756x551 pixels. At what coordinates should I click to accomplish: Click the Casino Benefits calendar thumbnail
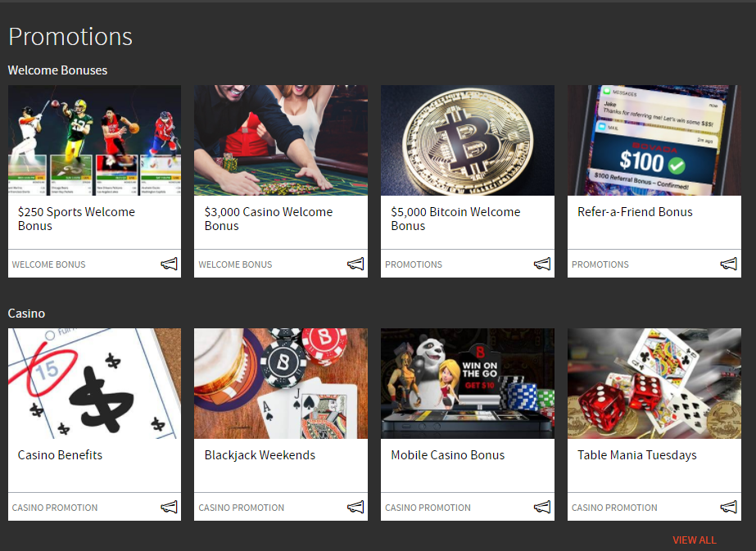click(94, 383)
